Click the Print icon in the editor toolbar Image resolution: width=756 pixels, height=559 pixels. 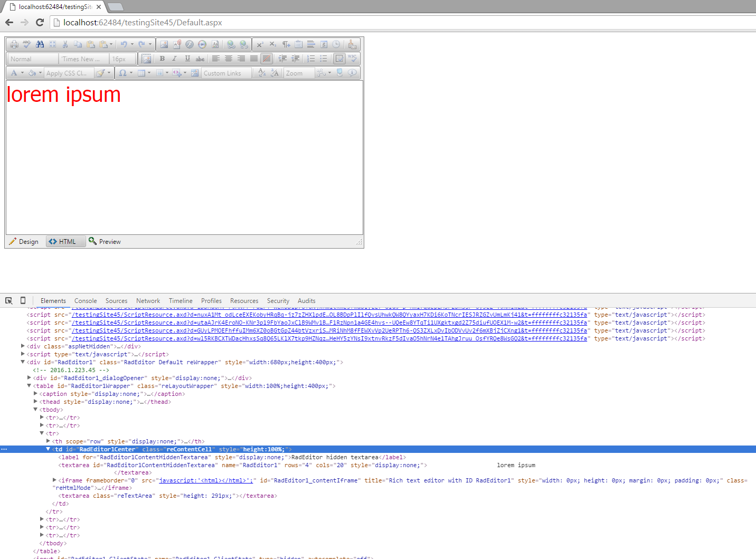pyautogui.click(x=14, y=44)
